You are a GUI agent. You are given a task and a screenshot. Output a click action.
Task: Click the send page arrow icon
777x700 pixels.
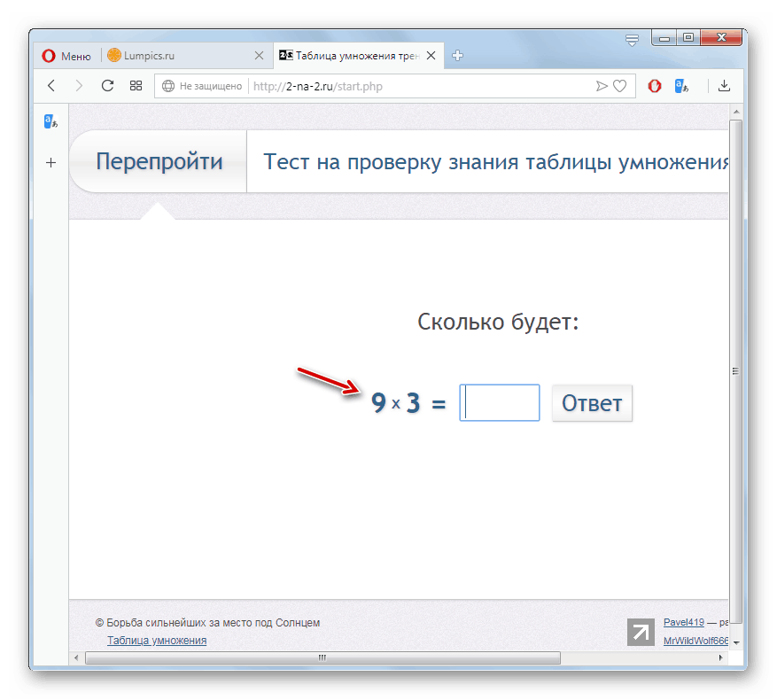pyautogui.click(x=602, y=86)
